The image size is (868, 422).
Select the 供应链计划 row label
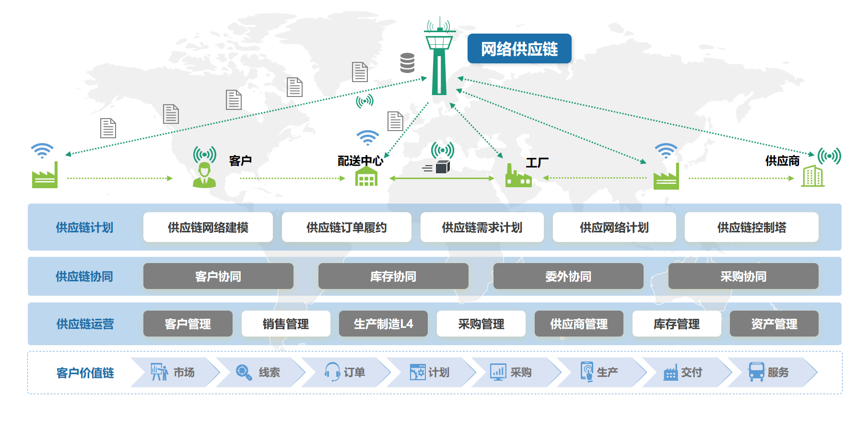84,228
